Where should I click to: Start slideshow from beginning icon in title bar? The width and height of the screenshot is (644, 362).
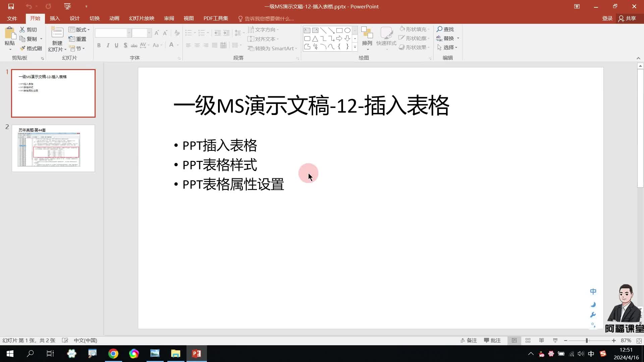(x=67, y=6)
